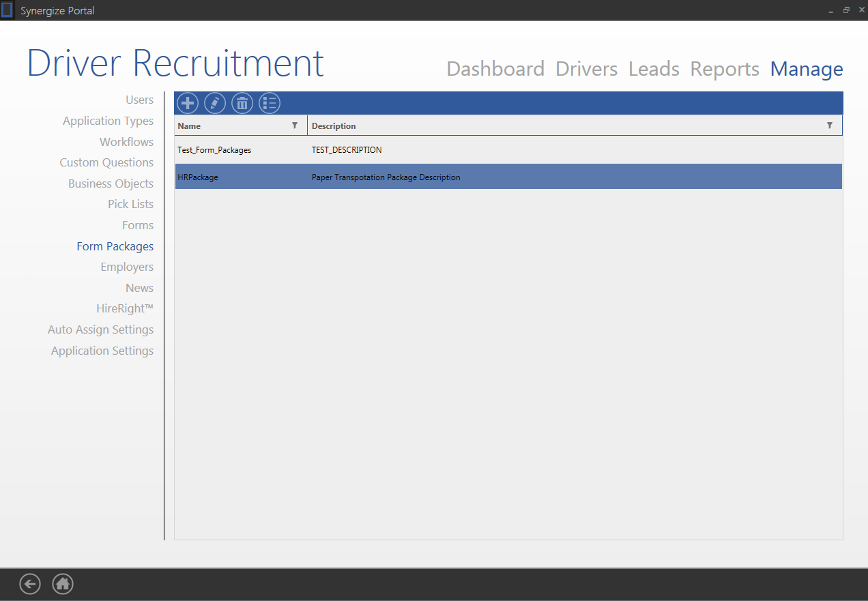Open the Reports tab
Viewport: 868px width, 601px height.
click(725, 69)
